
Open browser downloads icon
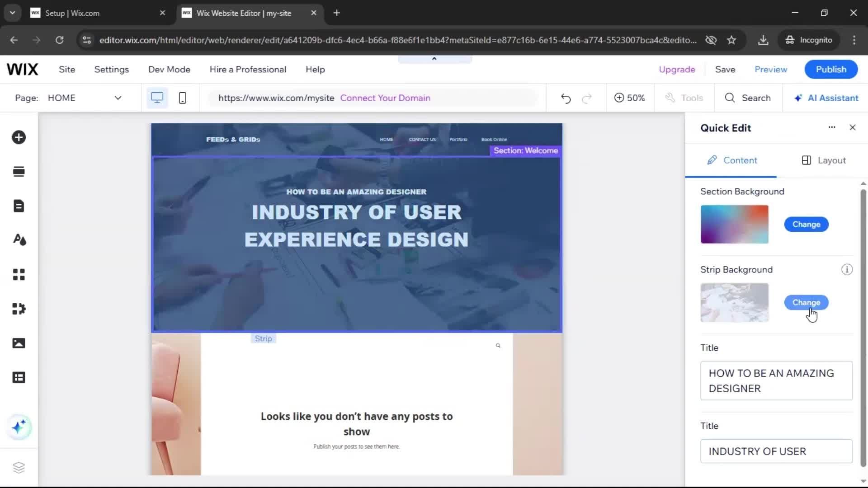pyautogui.click(x=763, y=40)
